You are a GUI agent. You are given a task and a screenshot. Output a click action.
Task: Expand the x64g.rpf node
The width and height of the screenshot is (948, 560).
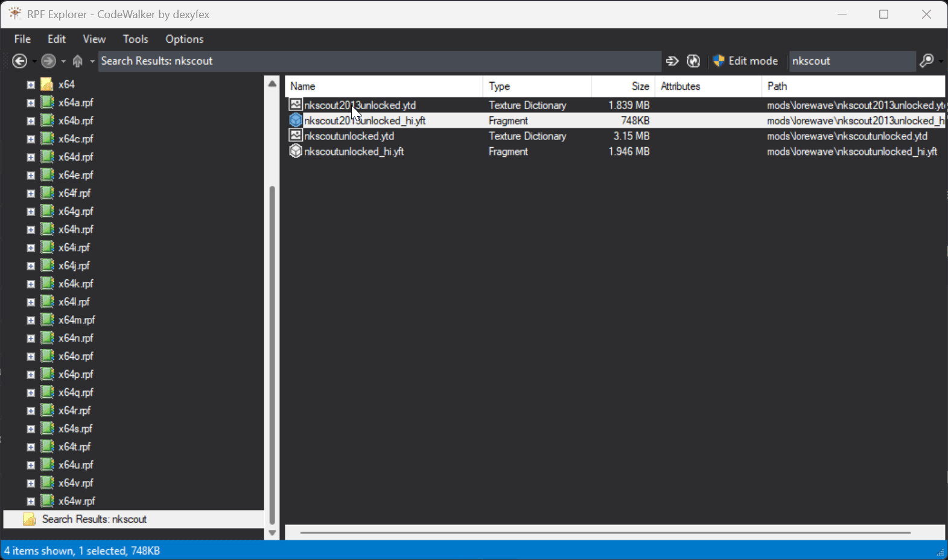31,212
